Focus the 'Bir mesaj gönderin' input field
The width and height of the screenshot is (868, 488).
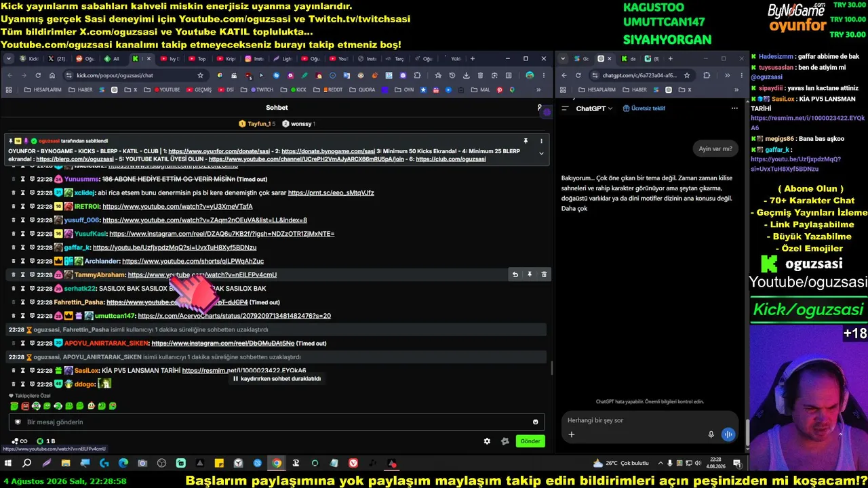[277, 422]
